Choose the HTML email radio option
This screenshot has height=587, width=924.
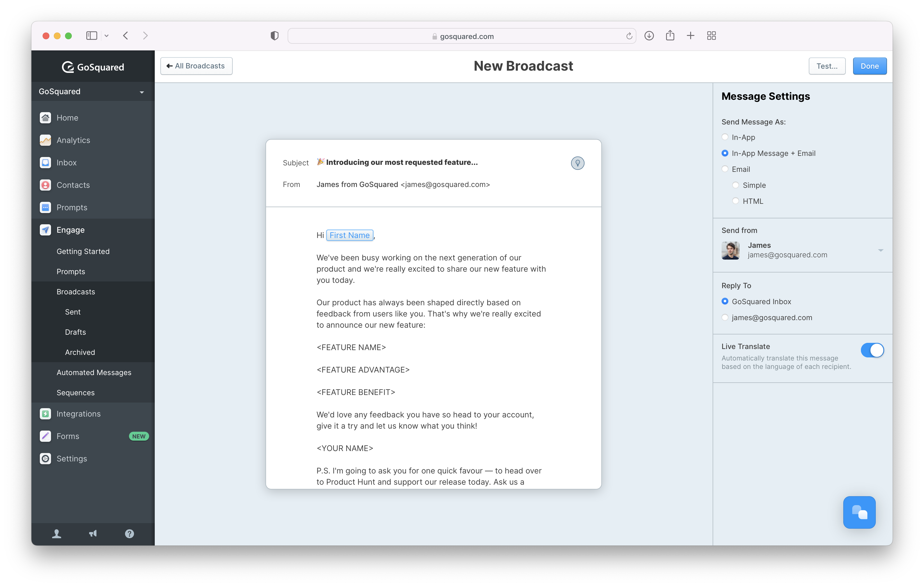tap(735, 201)
